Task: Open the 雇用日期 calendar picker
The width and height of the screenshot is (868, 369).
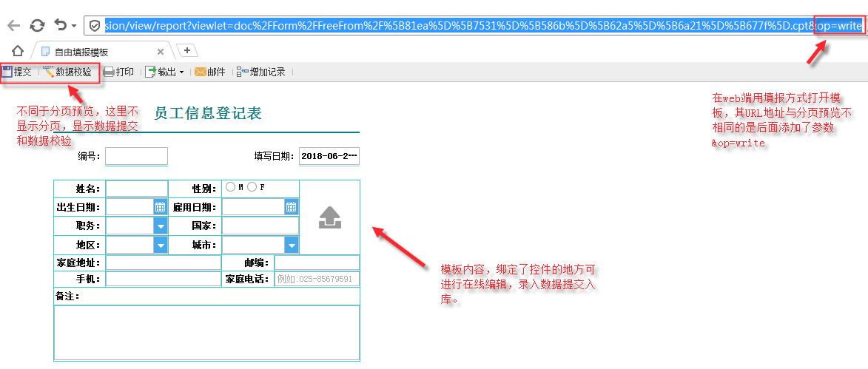Action: pos(292,208)
